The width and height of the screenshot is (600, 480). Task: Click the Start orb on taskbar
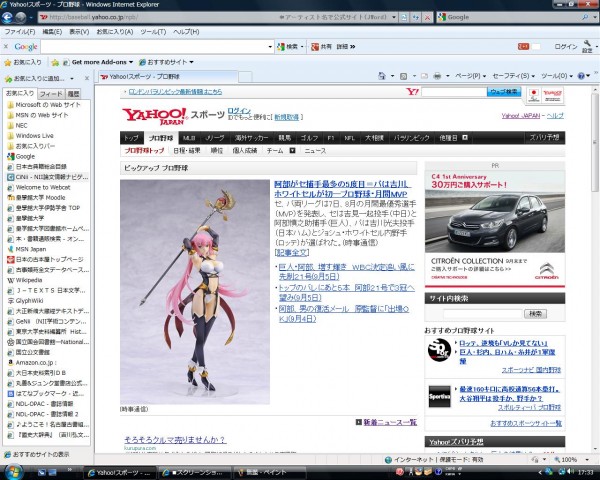(13, 472)
